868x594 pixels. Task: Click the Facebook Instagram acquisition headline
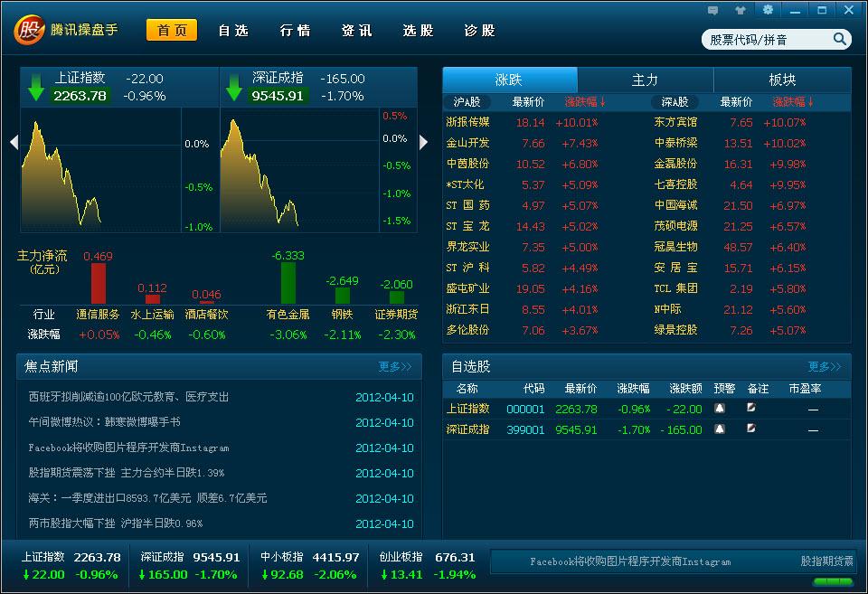tap(154, 448)
